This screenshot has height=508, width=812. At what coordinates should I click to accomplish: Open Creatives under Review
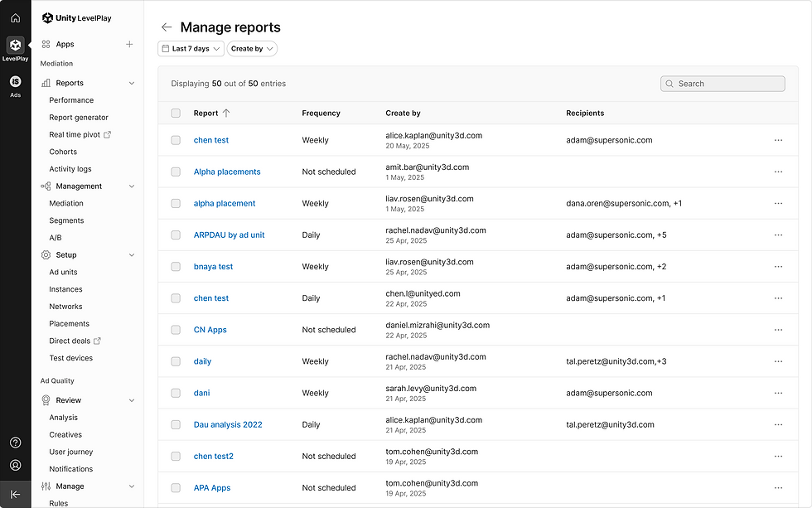click(x=65, y=434)
